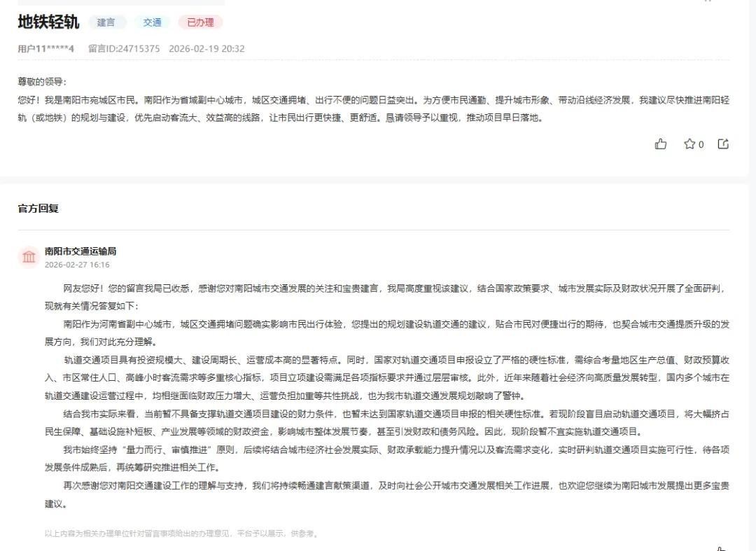Viewport: 756px width, 551px height.
Task: Select the 交通 category tag
Action: coord(152,22)
